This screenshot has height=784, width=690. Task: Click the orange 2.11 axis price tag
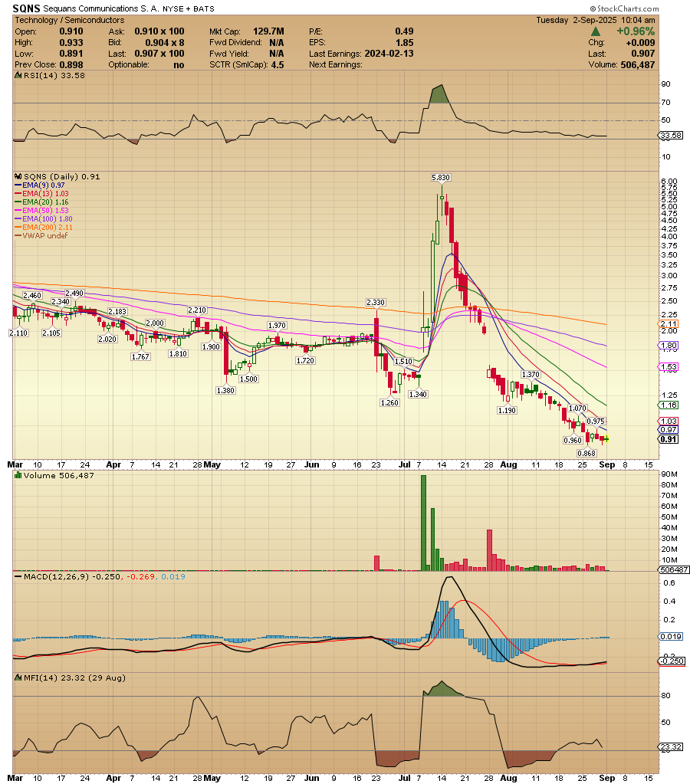pos(669,324)
